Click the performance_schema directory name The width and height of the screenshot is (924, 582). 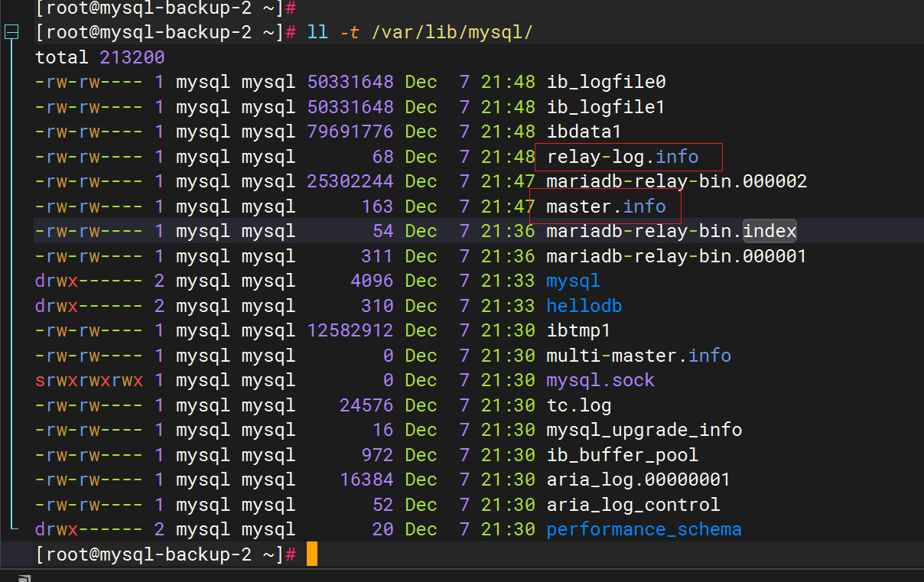[x=644, y=529]
